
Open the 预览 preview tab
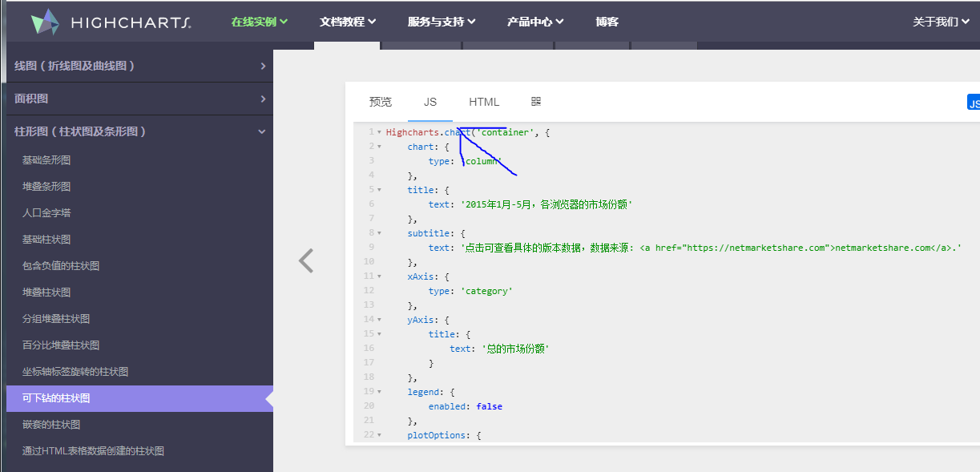[x=379, y=102]
